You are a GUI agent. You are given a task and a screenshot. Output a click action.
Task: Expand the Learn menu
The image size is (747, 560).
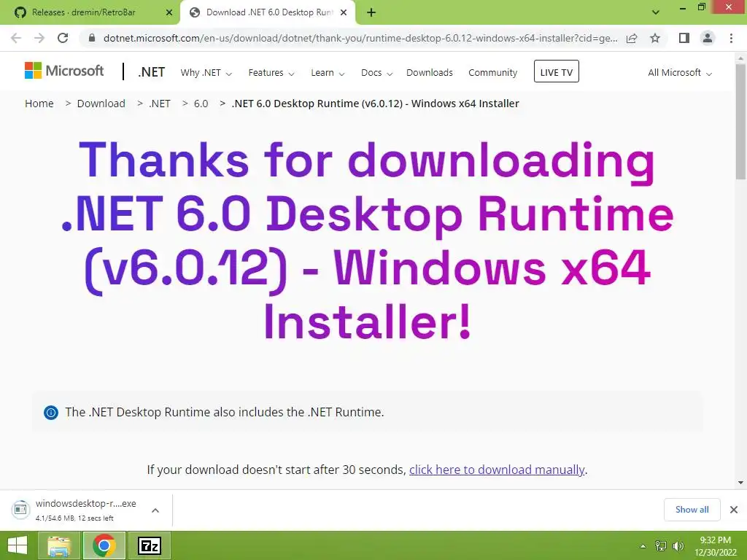[328, 73]
